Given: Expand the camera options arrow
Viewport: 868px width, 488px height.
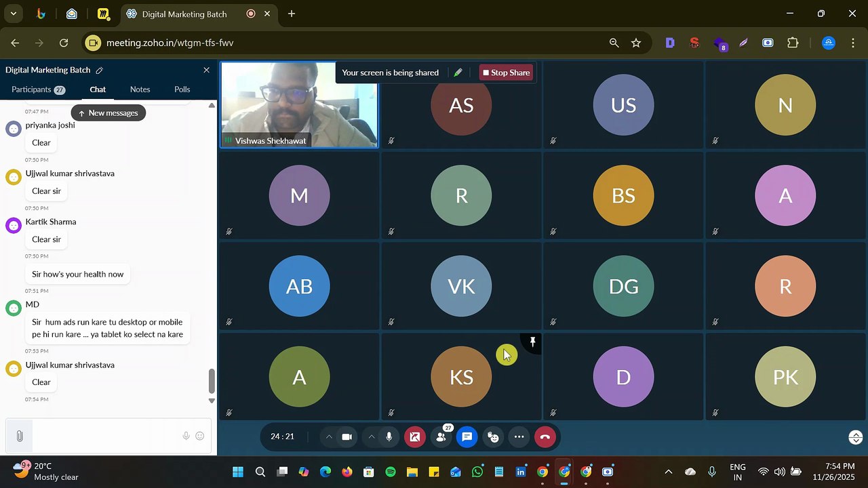Looking at the screenshot, I should click(329, 437).
